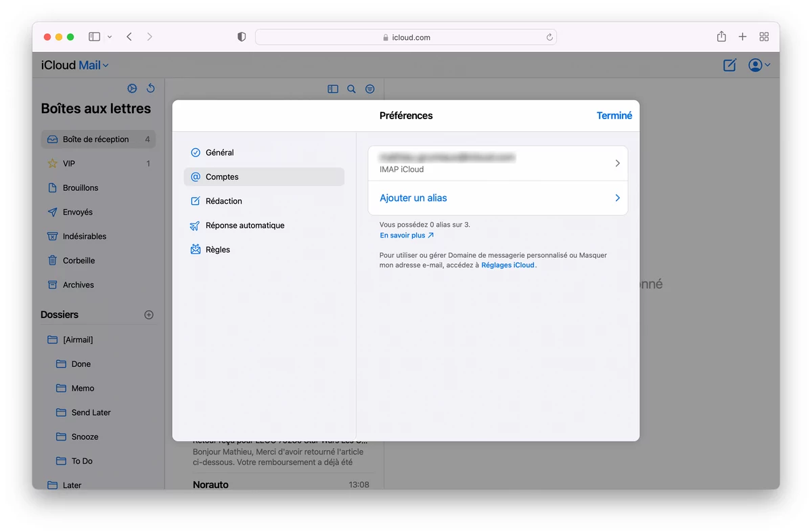Screen dimensions: 812x532
Task: Show the tab overview grid icon
Action: (x=764, y=37)
